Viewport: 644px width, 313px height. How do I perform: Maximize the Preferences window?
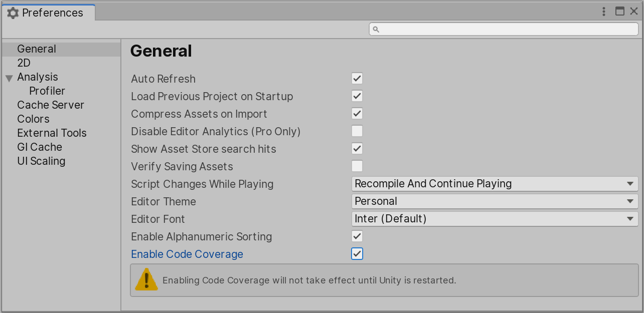[x=620, y=12]
